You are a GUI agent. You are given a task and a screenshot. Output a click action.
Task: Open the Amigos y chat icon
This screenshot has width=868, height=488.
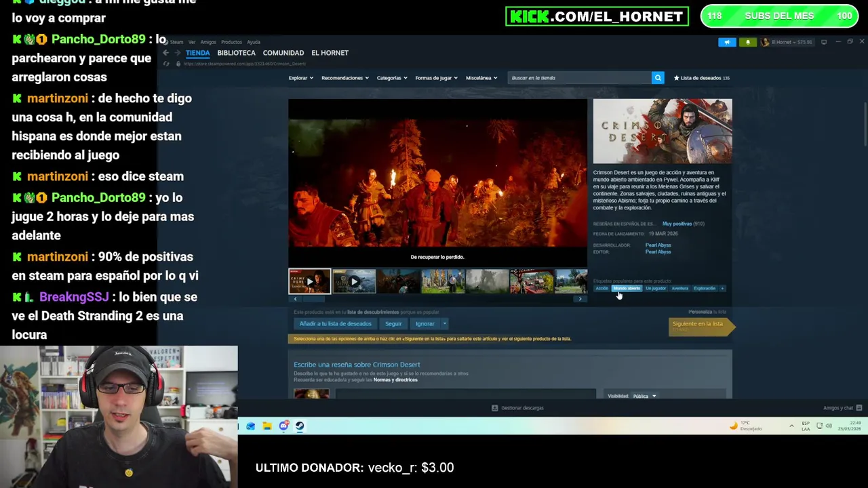(x=859, y=408)
